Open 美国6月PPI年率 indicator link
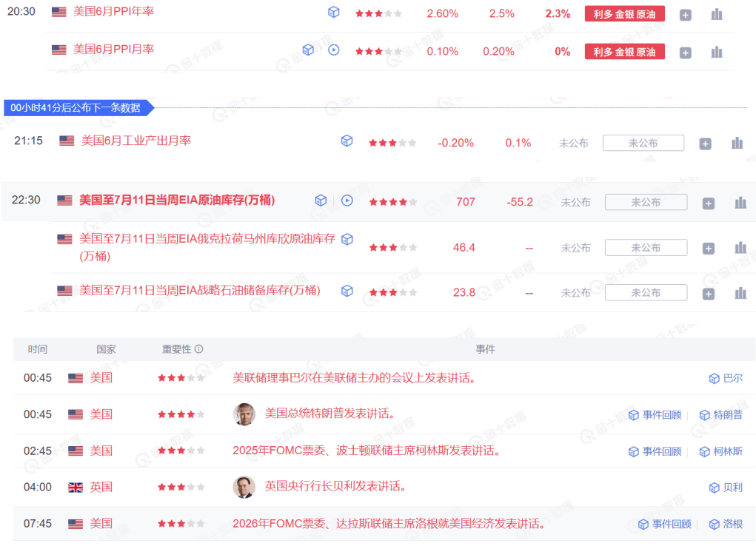This screenshot has height=546, width=756. coord(113,11)
